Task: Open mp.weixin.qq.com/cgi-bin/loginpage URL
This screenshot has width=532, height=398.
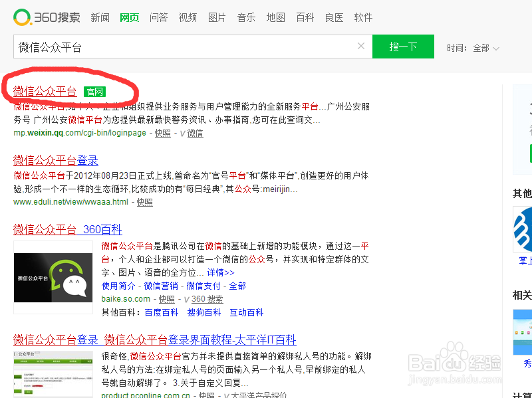Action: 80,133
